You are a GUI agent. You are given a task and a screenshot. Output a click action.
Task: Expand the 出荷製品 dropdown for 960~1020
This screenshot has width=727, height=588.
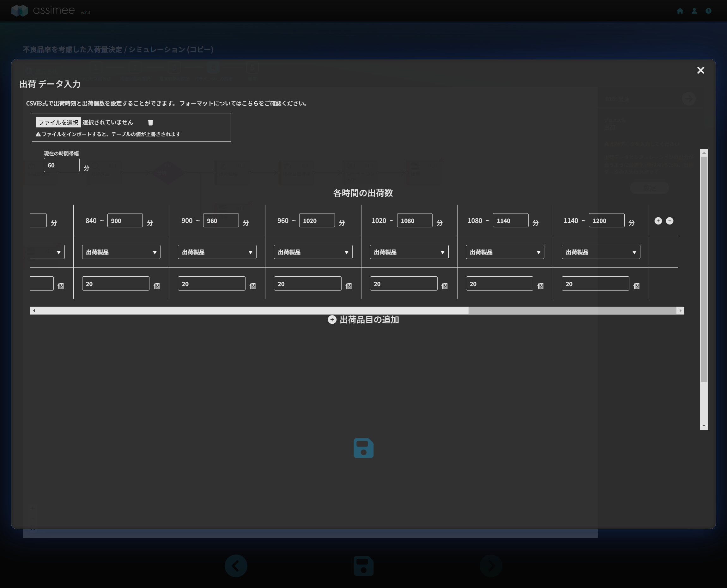point(313,252)
